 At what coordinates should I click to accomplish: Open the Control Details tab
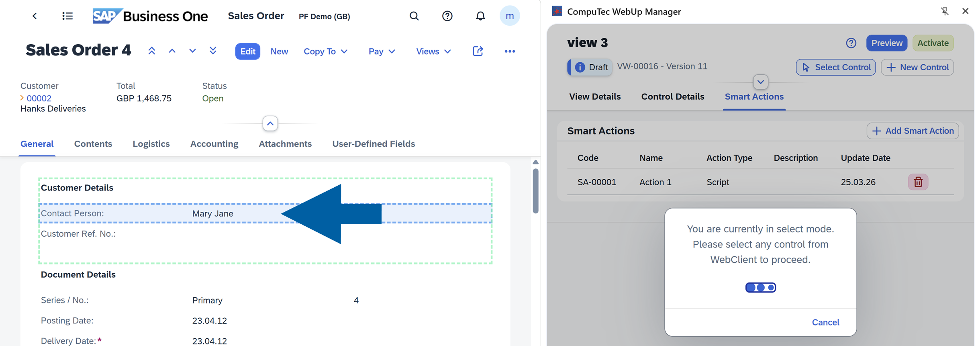673,97
